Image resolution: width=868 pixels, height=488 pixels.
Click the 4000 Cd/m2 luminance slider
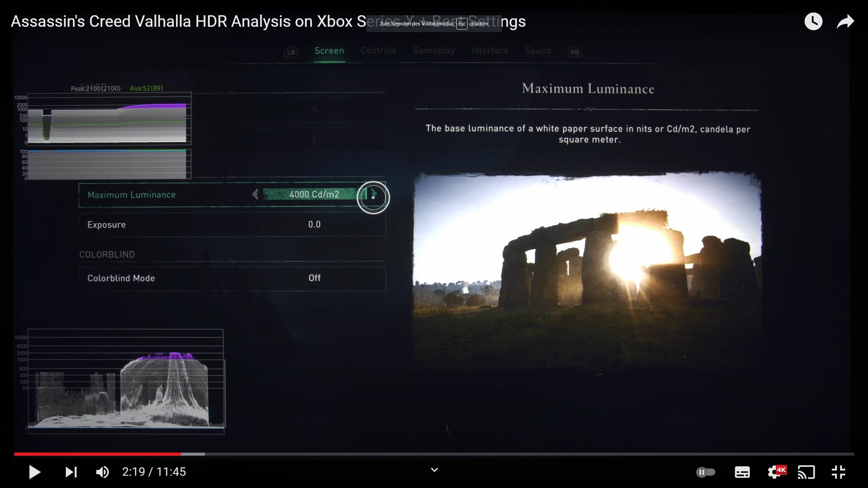tap(314, 194)
